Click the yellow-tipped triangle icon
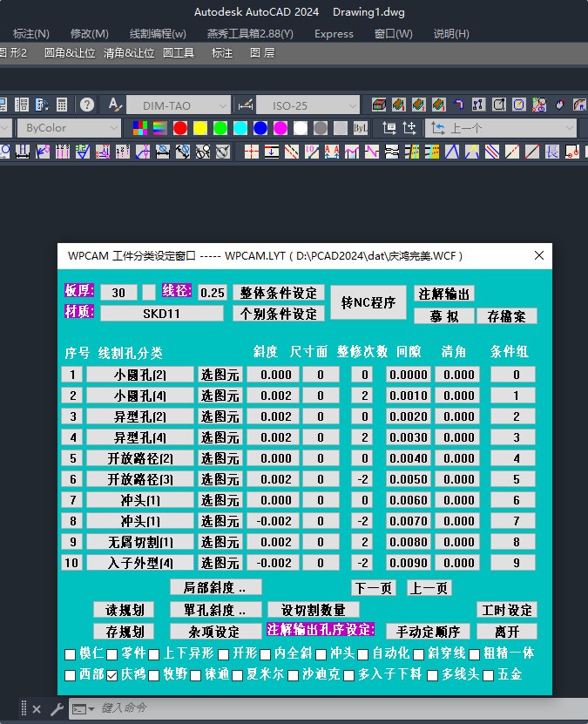The height and width of the screenshot is (724, 588). pyautogui.click(x=471, y=152)
